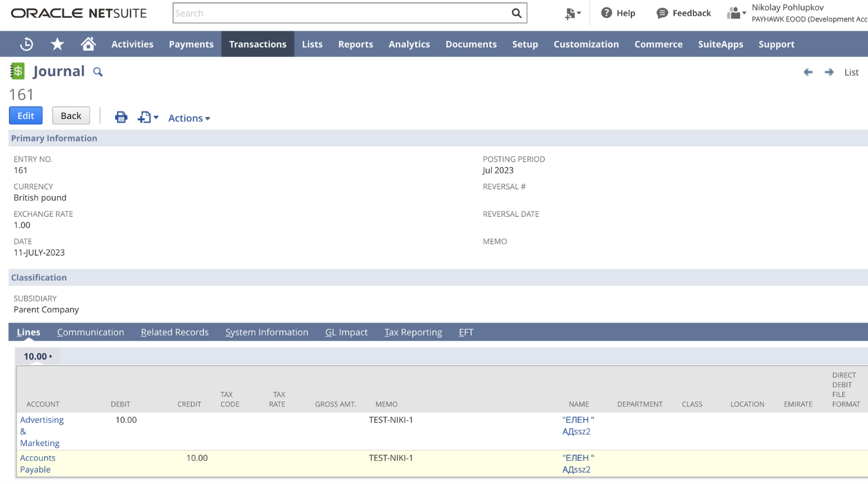Image resolution: width=868 pixels, height=484 pixels.
Task: Open the Accounts Payable account link
Action: pos(38,464)
